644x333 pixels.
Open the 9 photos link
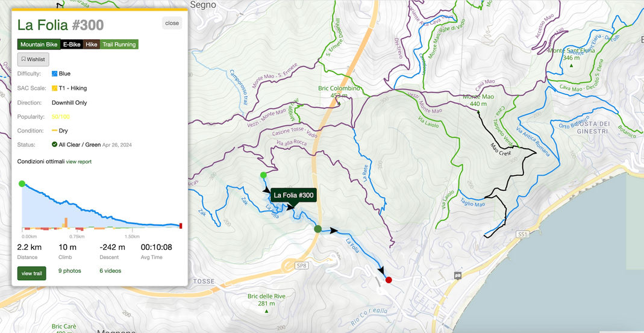[69, 271]
